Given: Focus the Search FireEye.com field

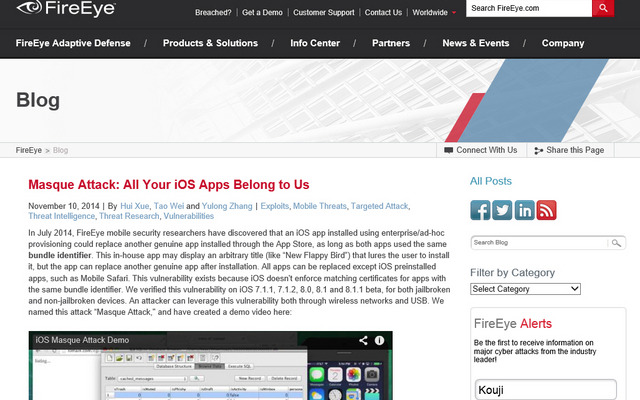Looking at the screenshot, I should pyautogui.click(x=529, y=8).
